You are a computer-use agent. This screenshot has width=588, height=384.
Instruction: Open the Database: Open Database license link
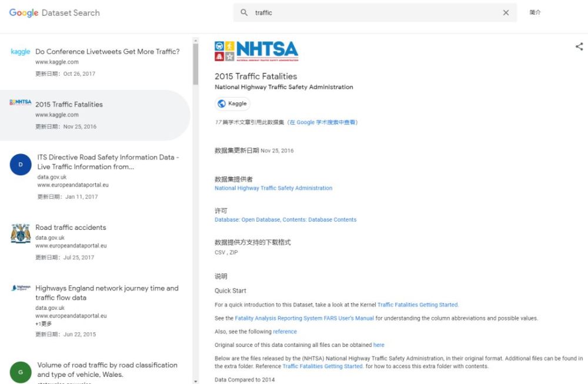[285, 220]
